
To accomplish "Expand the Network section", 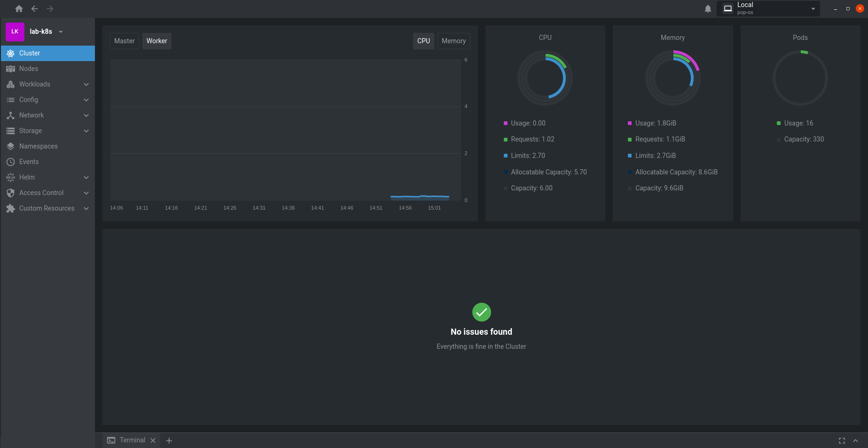I will coord(86,115).
